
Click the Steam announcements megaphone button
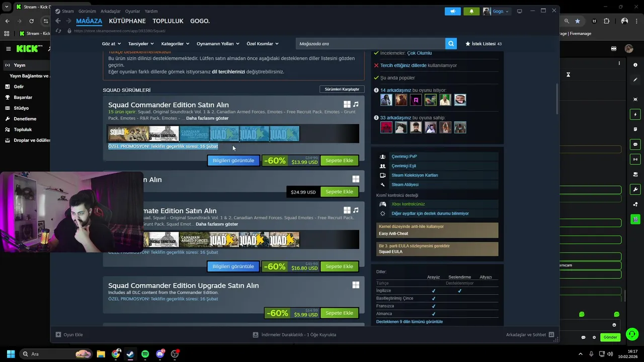(x=452, y=11)
